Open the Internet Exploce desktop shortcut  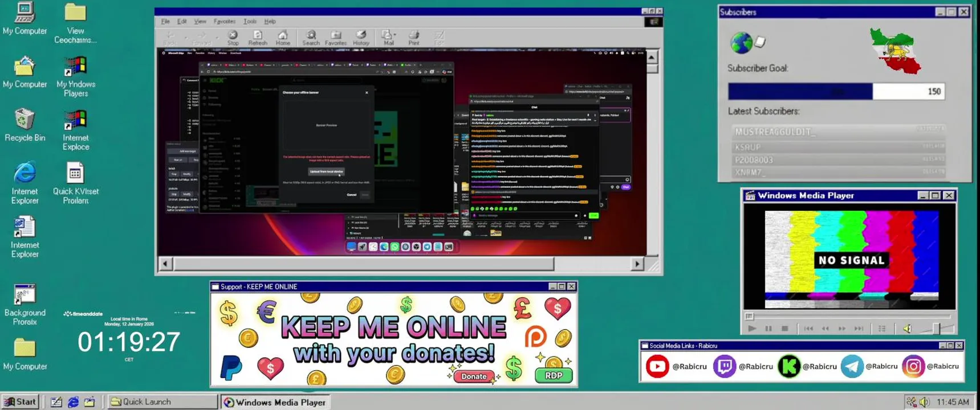point(75,130)
